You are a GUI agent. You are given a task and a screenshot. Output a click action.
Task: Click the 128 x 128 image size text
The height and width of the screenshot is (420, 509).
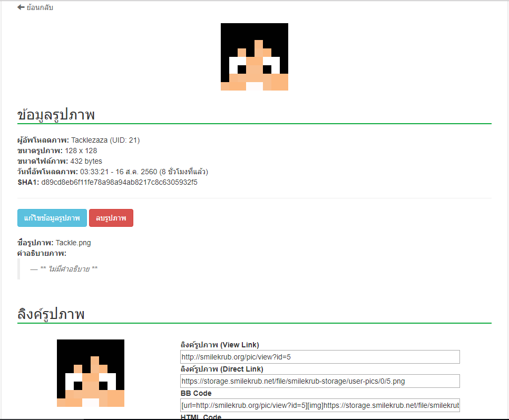pyautogui.click(x=84, y=151)
